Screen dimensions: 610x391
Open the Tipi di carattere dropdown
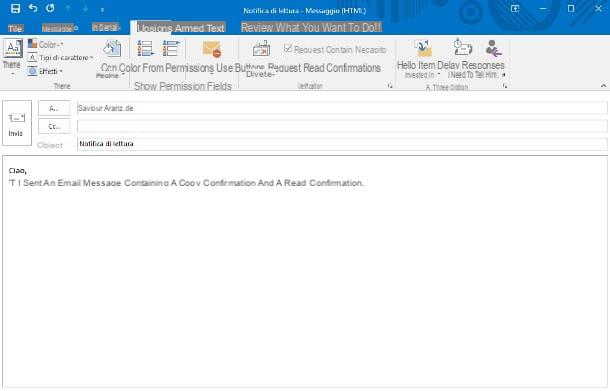click(x=60, y=58)
